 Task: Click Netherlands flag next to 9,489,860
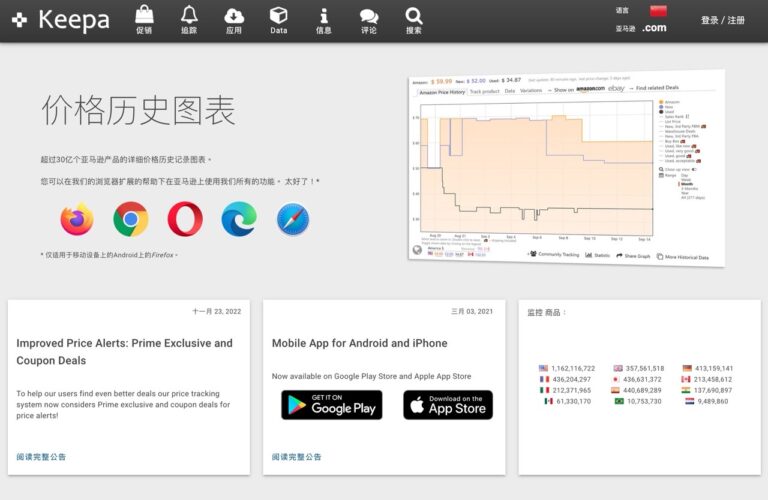click(690, 401)
